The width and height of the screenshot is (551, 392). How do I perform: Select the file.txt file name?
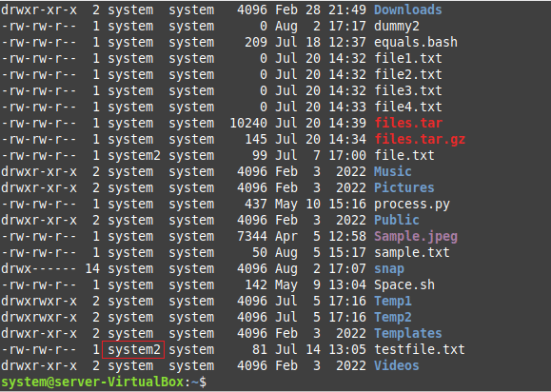tap(403, 155)
